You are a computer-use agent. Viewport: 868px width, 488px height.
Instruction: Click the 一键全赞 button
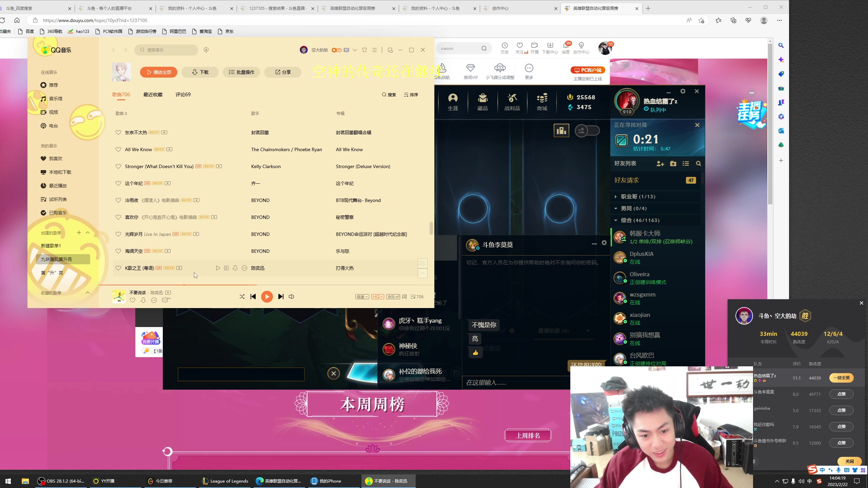pos(841,378)
